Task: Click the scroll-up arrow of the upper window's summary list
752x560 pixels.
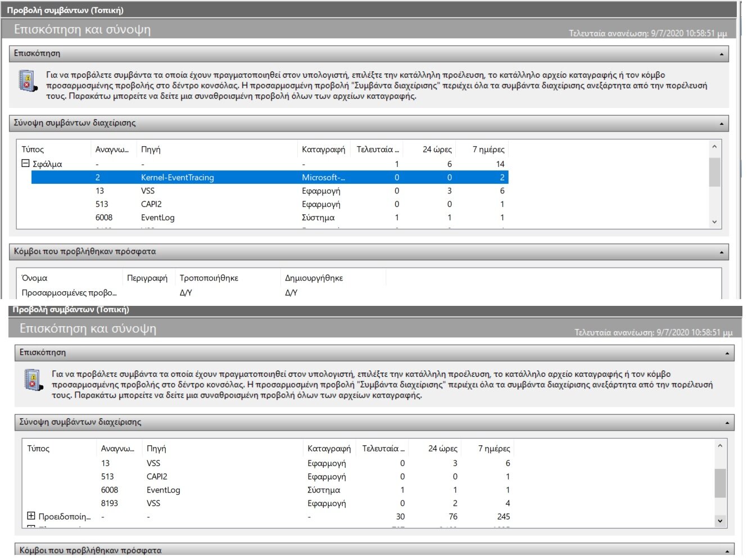Action: pyautogui.click(x=714, y=147)
